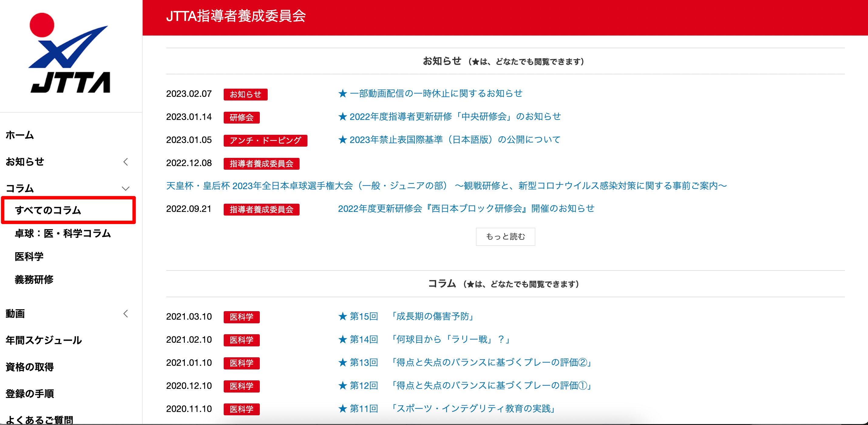This screenshot has height=425, width=868.
Task: Click the JTTA指導者養成委員会 header title
Action: click(236, 16)
